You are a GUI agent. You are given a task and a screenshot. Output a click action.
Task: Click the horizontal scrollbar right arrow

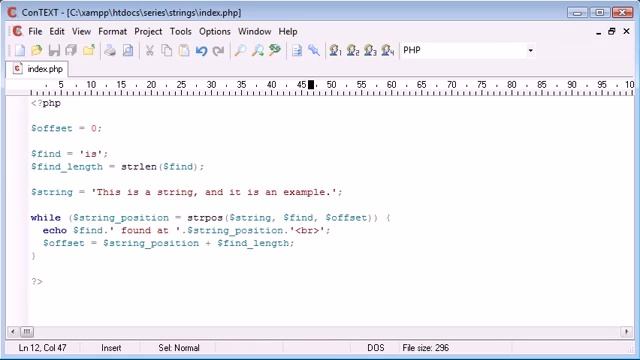(x=627, y=331)
